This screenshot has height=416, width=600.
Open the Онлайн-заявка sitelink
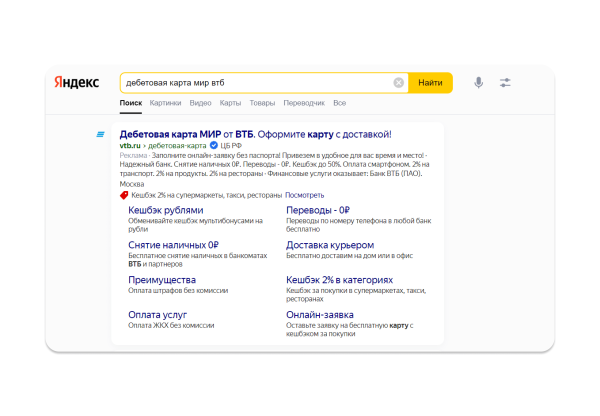[320, 315]
